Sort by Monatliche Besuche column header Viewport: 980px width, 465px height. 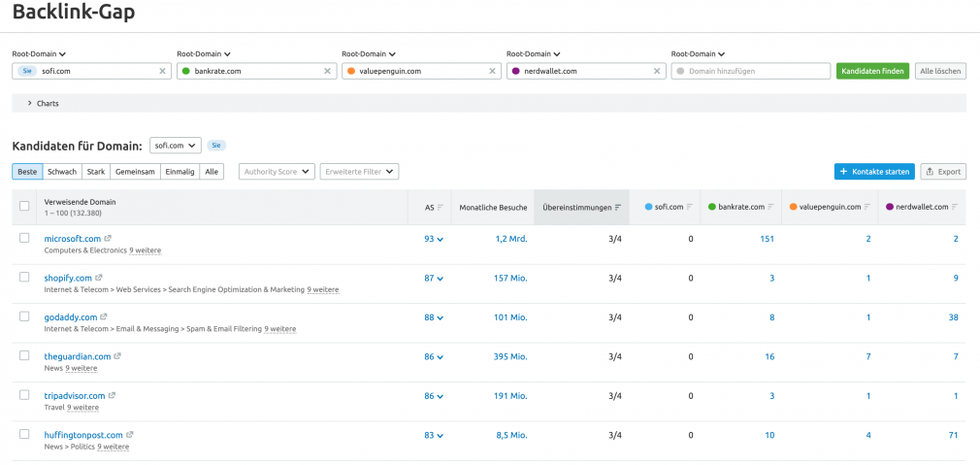click(493, 207)
